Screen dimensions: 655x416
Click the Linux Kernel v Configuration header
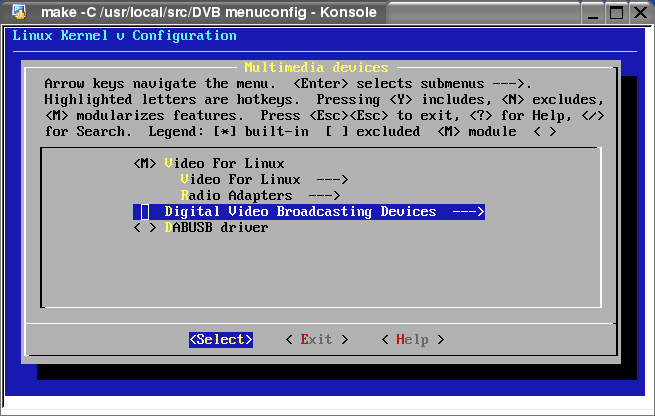point(124,36)
